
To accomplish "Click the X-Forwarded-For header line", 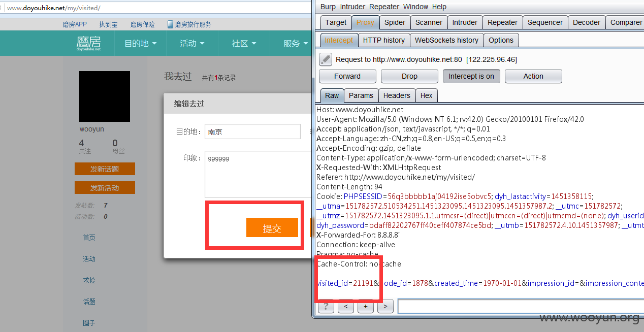I will [358, 235].
